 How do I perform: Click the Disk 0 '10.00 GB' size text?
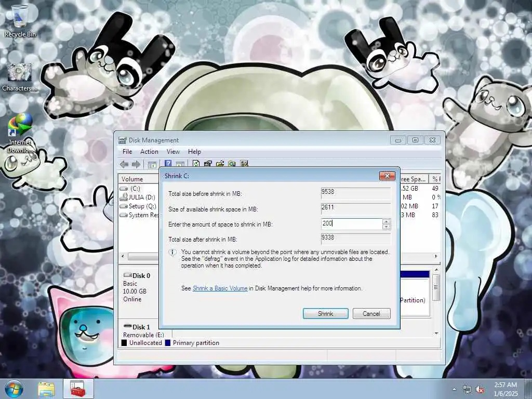(135, 291)
